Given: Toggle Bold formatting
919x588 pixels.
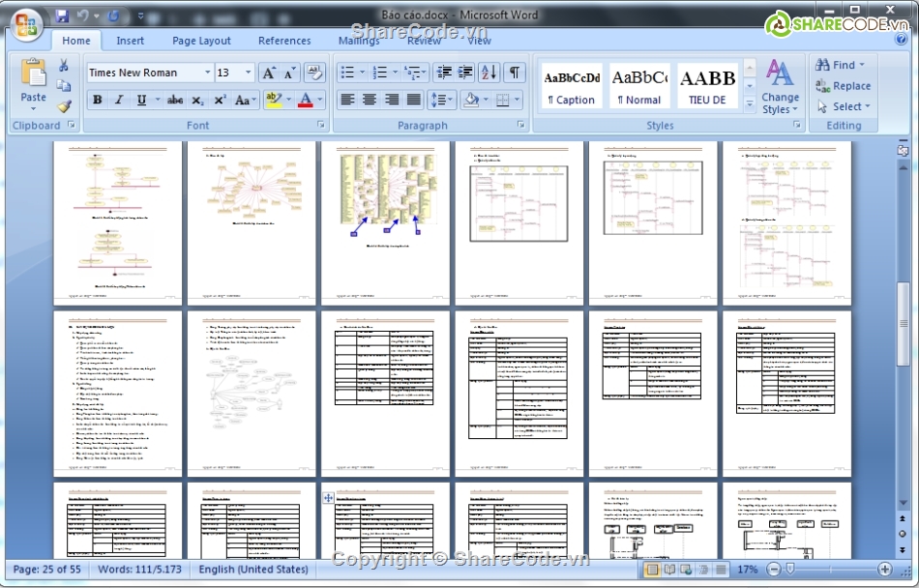Looking at the screenshot, I should [98, 101].
